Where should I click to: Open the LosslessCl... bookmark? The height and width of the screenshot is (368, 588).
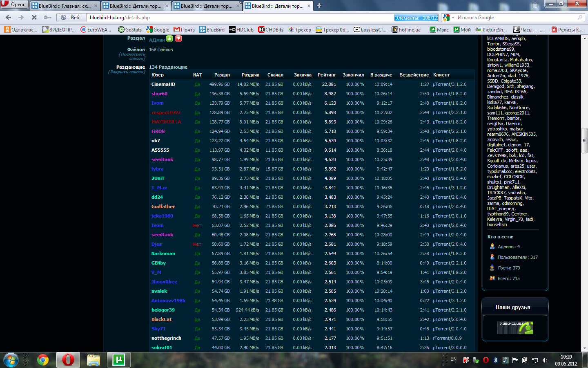tap(370, 29)
